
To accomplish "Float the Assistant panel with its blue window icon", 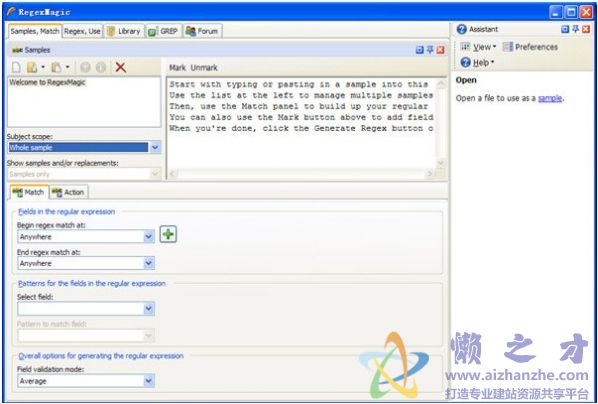I will 565,29.
